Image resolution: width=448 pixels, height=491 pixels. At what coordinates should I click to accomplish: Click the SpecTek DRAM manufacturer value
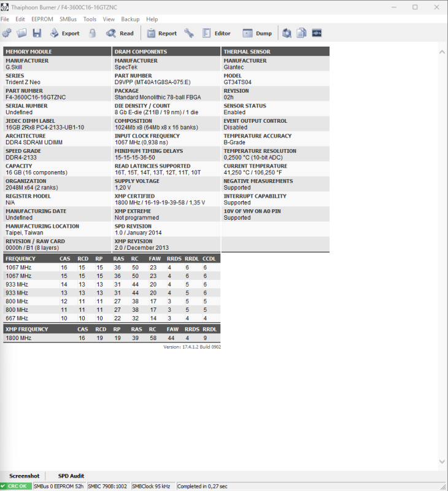pos(126,68)
